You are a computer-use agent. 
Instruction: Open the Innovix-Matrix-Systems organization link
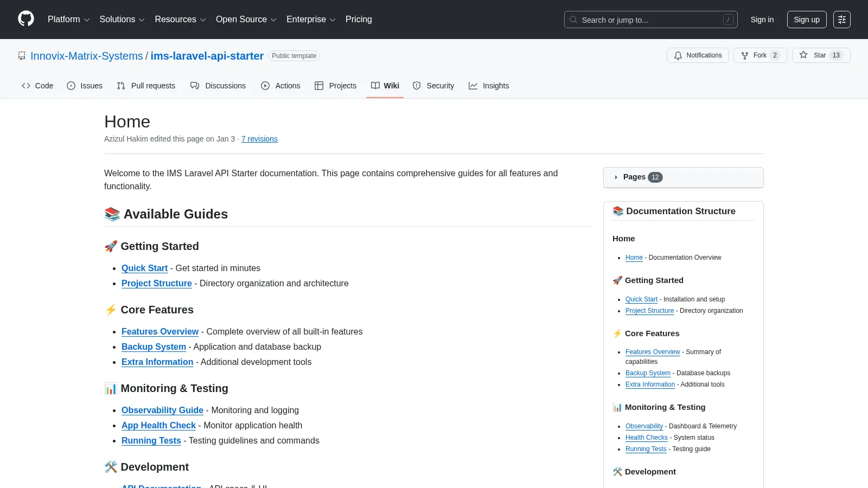point(87,56)
